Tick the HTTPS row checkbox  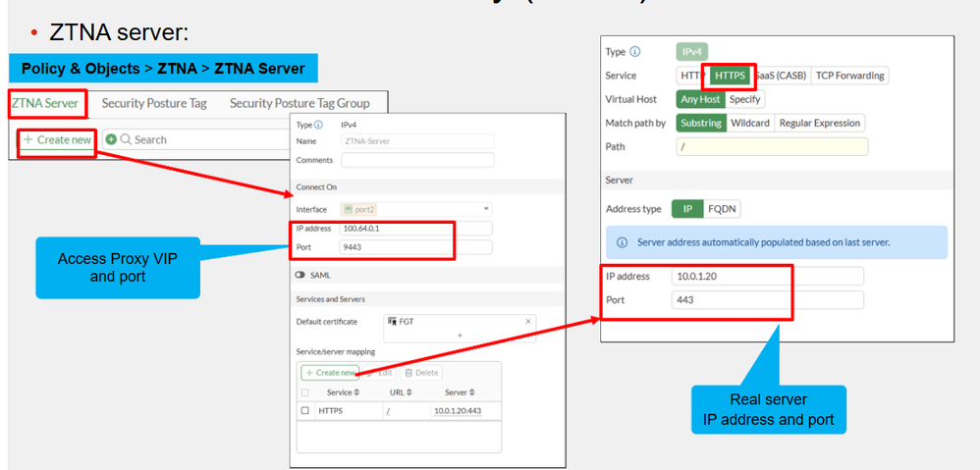pyautogui.click(x=305, y=411)
